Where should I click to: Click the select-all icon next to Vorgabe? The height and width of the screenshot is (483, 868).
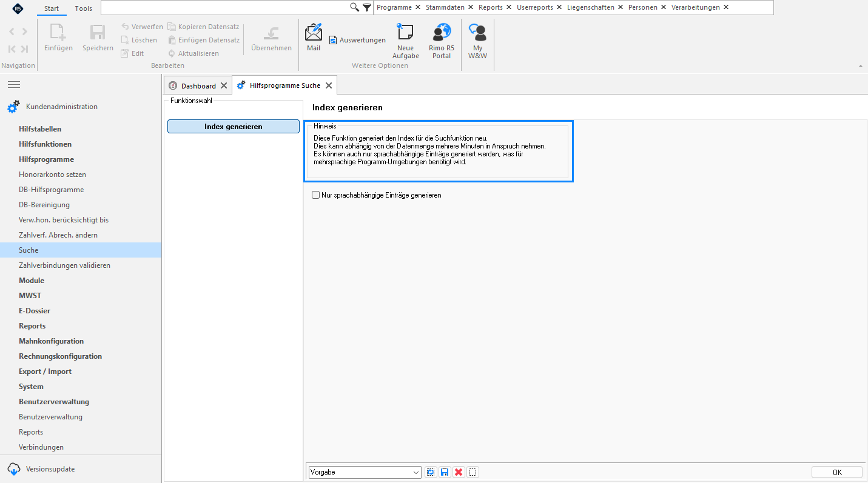[431, 472]
